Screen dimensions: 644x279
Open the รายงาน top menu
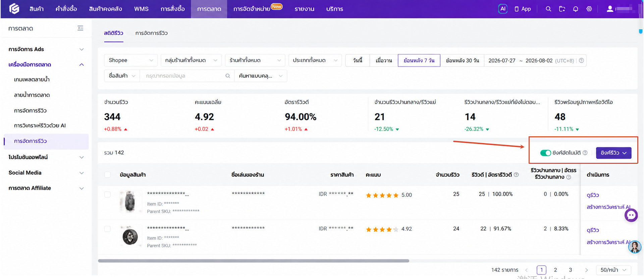304,9
